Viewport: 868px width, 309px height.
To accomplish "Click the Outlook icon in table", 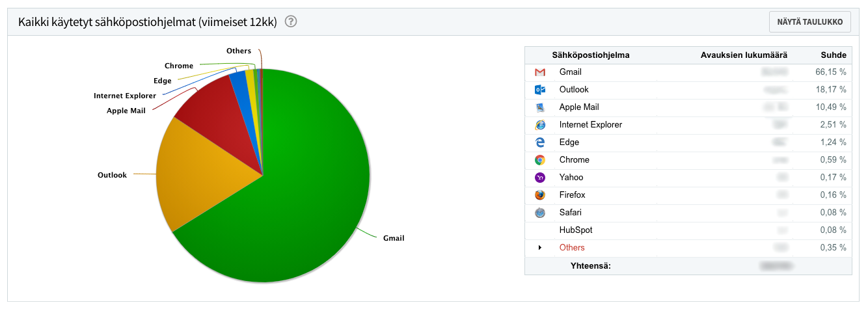I will coord(539,90).
